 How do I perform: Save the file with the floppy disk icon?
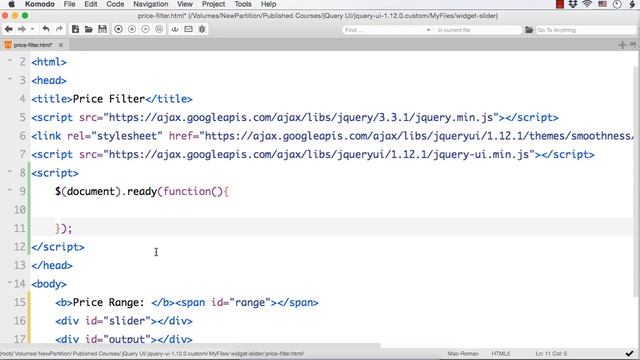(102, 29)
